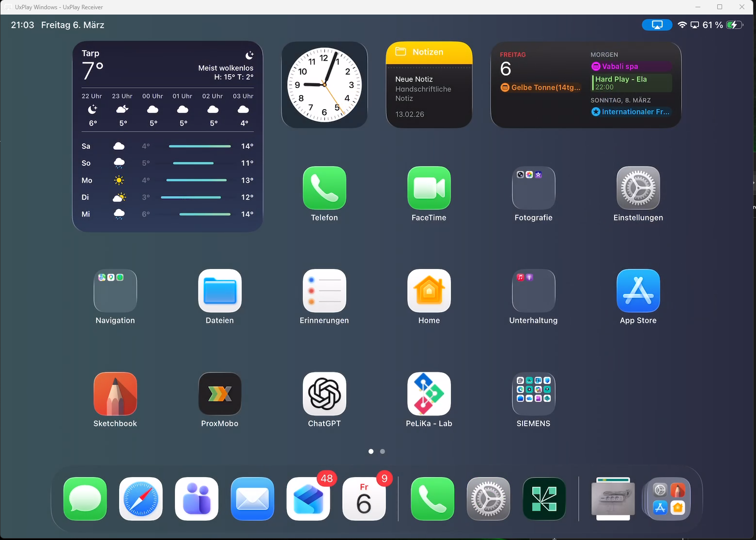Open the PeLiKa - Lab app

click(429, 394)
